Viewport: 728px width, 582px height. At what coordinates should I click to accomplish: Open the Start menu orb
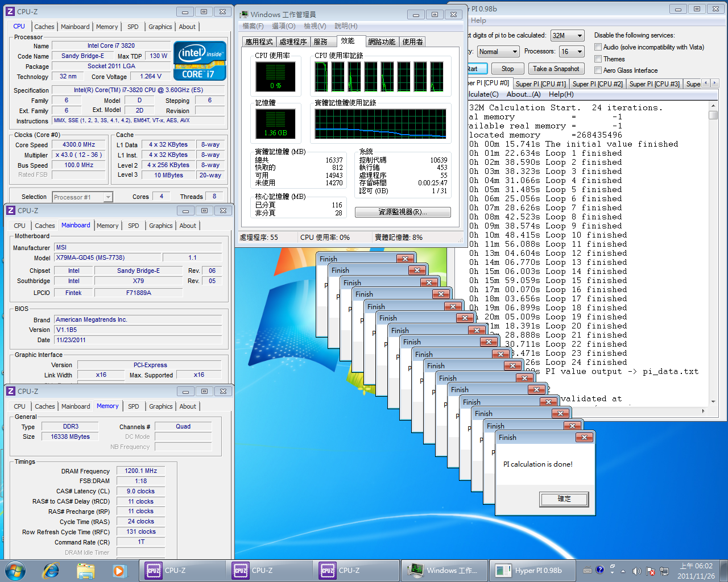[x=15, y=570]
